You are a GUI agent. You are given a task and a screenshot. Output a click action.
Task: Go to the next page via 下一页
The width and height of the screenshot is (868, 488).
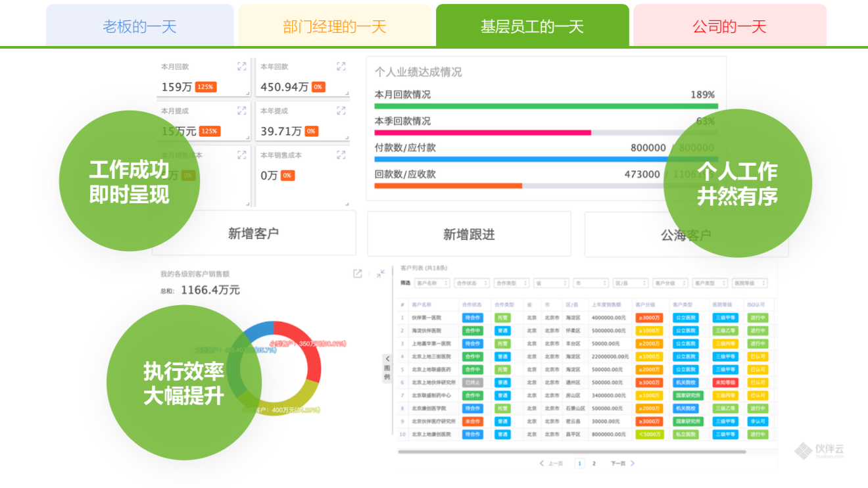coord(623,464)
